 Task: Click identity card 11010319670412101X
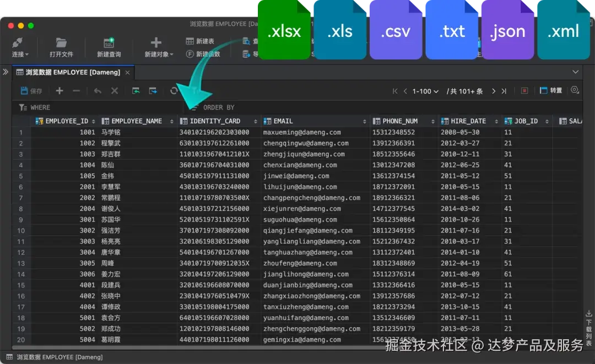(x=214, y=154)
